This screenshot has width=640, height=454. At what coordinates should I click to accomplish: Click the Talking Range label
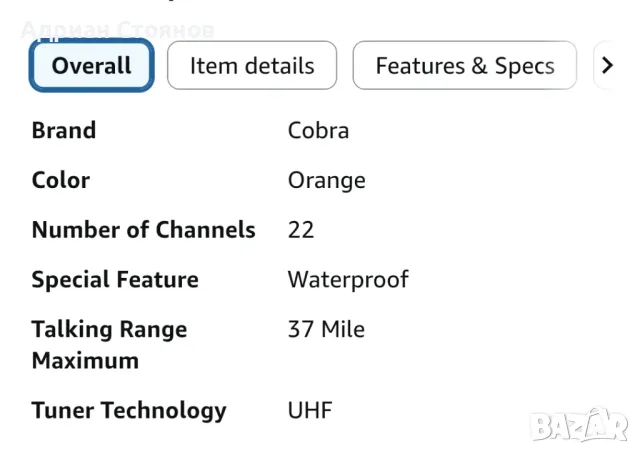point(109,330)
